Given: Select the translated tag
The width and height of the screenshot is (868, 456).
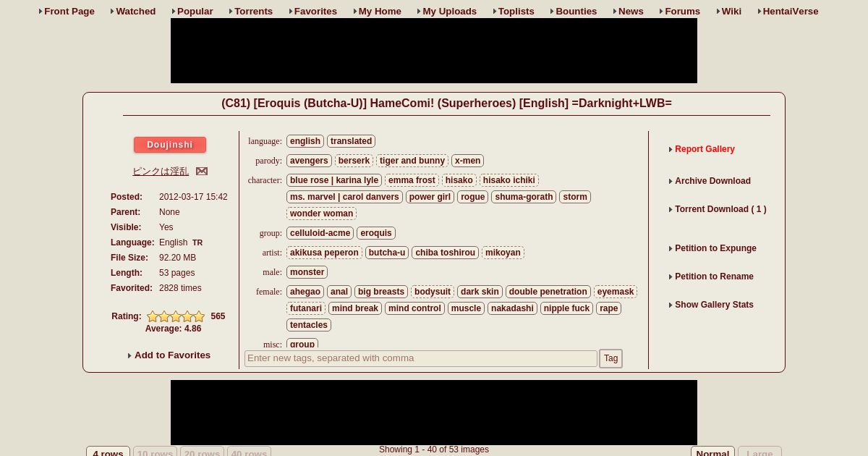Looking at the screenshot, I should tap(352, 141).
